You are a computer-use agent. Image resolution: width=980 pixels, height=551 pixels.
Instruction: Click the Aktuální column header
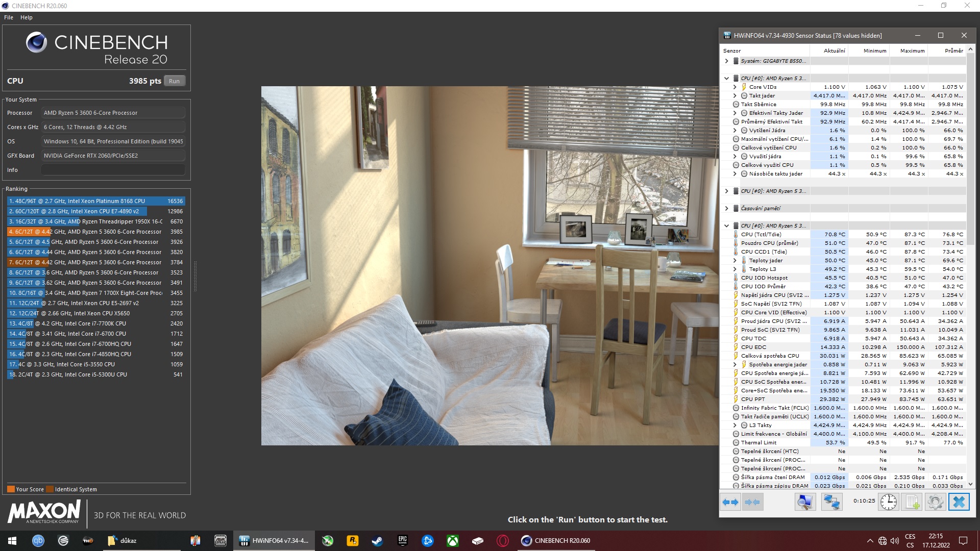click(x=829, y=51)
